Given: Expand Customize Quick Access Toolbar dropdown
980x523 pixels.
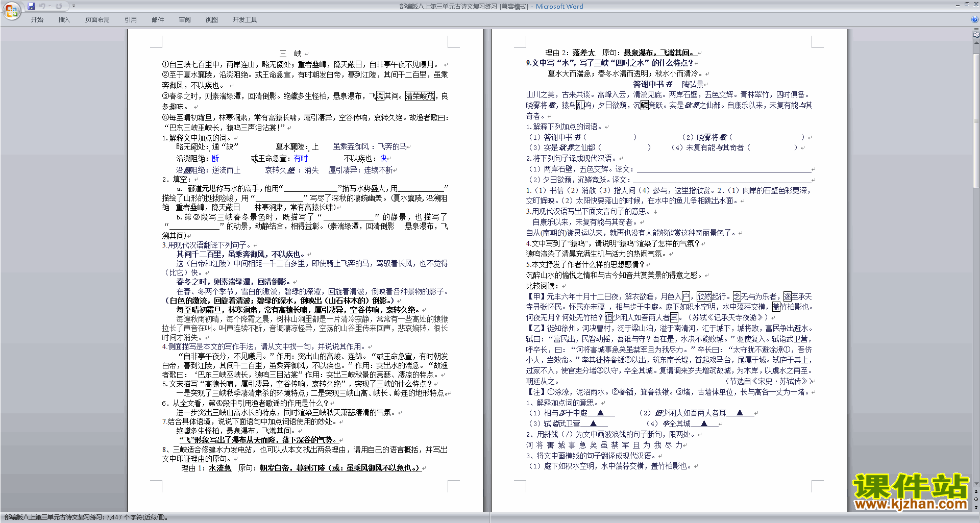Looking at the screenshot, I should [x=73, y=6].
